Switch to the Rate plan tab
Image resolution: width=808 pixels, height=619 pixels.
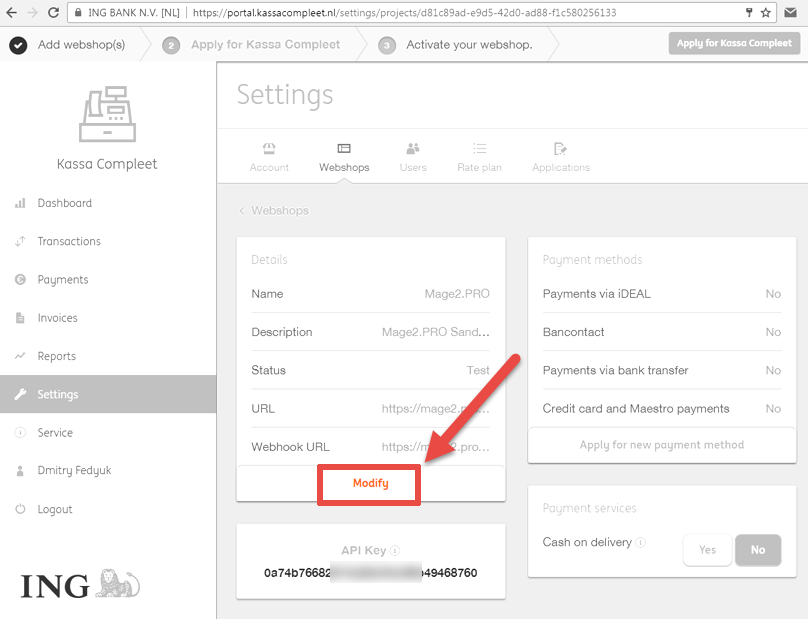coord(479,157)
